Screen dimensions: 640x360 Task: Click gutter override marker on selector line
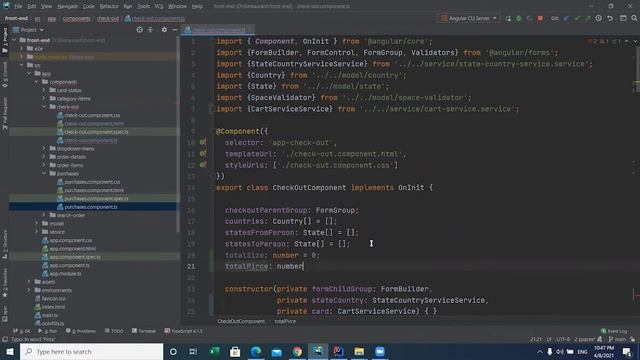(202, 142)
